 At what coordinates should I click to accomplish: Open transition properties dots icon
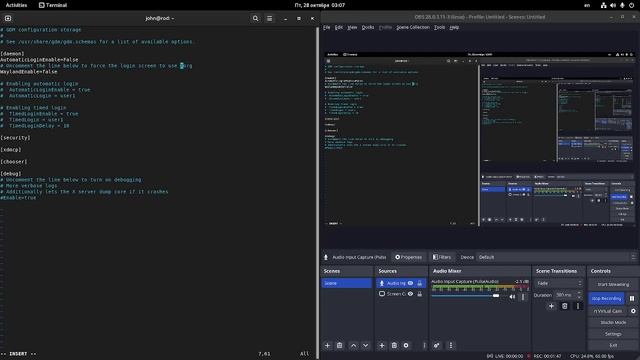click(x=578, y=306)
